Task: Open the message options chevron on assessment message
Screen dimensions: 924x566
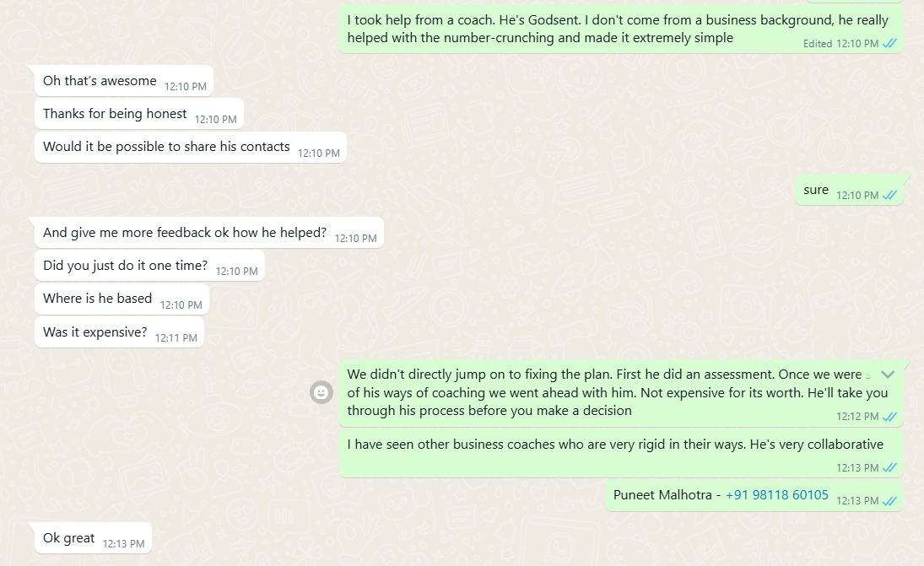Action: (x=887, y=374)
